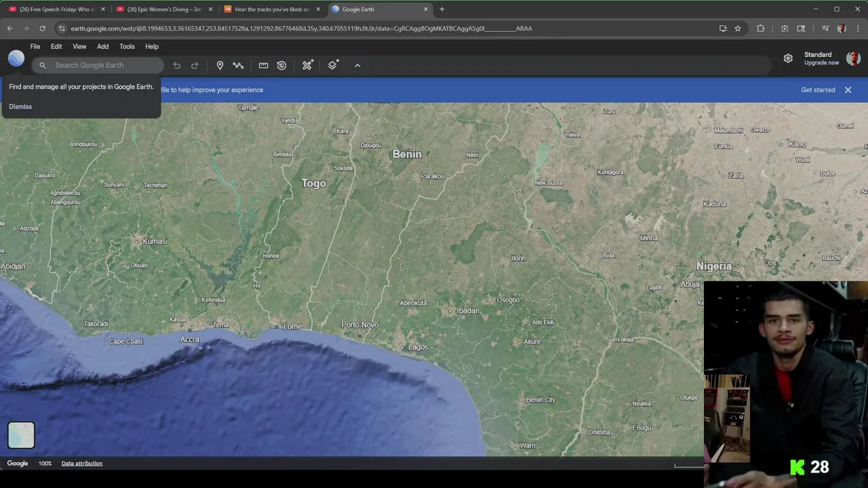Click the Cape Coast label
Viewport: 868px width, 488px height.
(126, 342)
